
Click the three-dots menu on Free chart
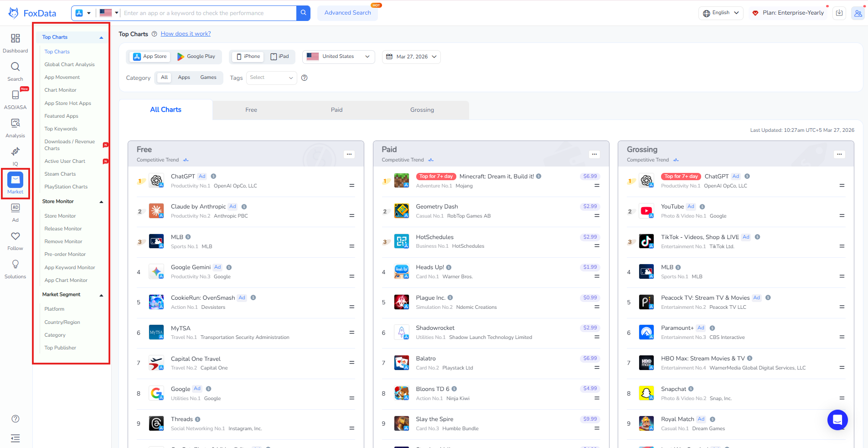point(349,154)
